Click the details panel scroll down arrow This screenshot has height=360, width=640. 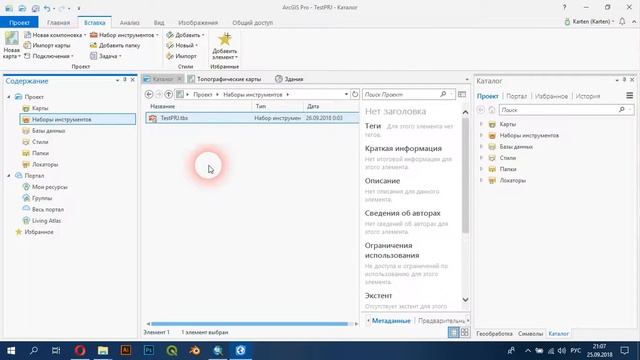(x=465, y=300)
